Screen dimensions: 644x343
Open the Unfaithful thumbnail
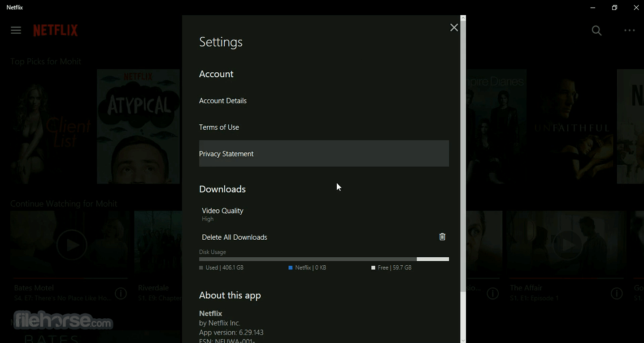pos(571,127)
